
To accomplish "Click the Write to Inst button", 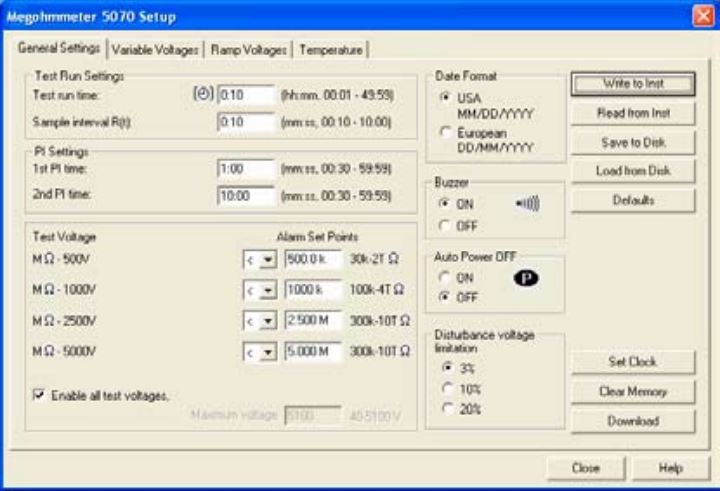I will tap(633, 84).
